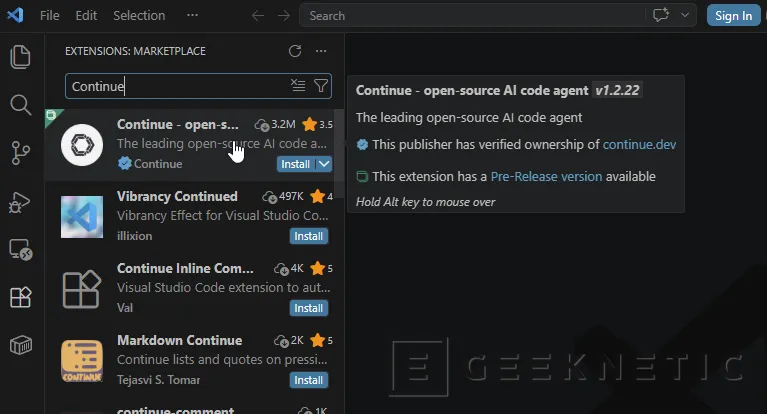
Task: Select the Vibrancy Continued extension thumbnail
Action: [x=82, y=217]
